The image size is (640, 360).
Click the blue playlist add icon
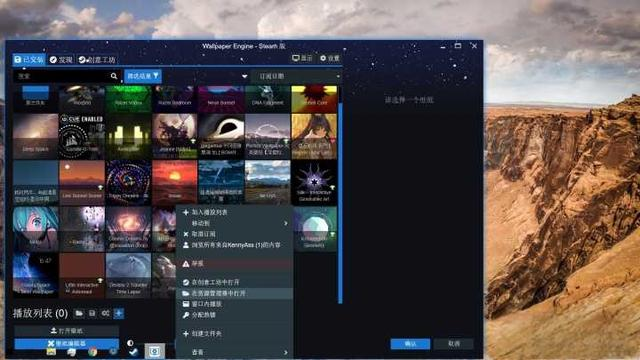click(x=119, y=313)
